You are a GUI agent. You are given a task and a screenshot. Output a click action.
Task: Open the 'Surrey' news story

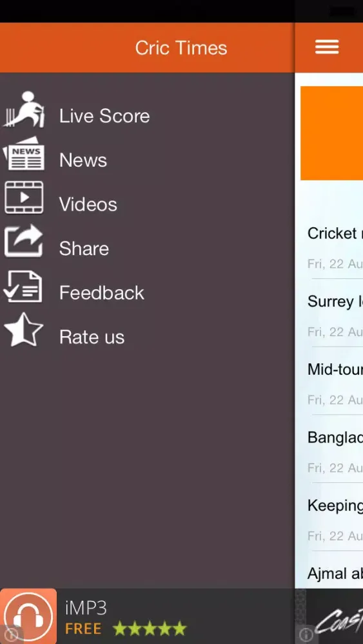click(x=335, y=301)
